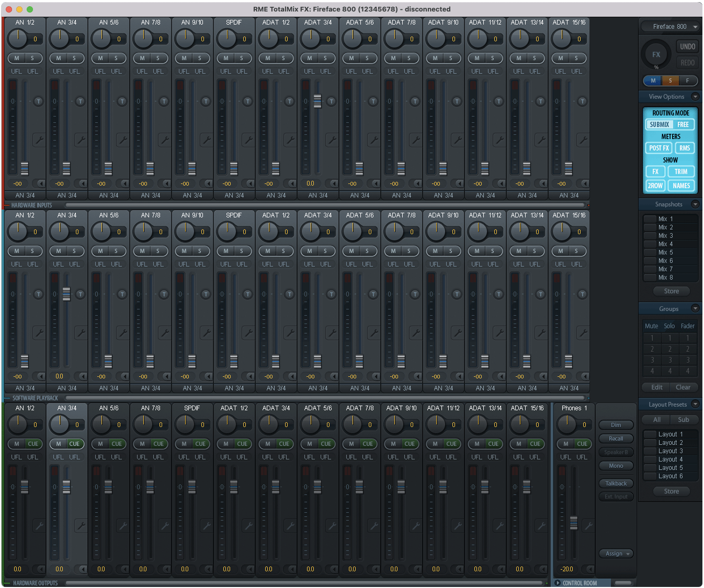Click Store under Layout Presets
This screenshot has height=588, width=704.
tap(672, 491)
